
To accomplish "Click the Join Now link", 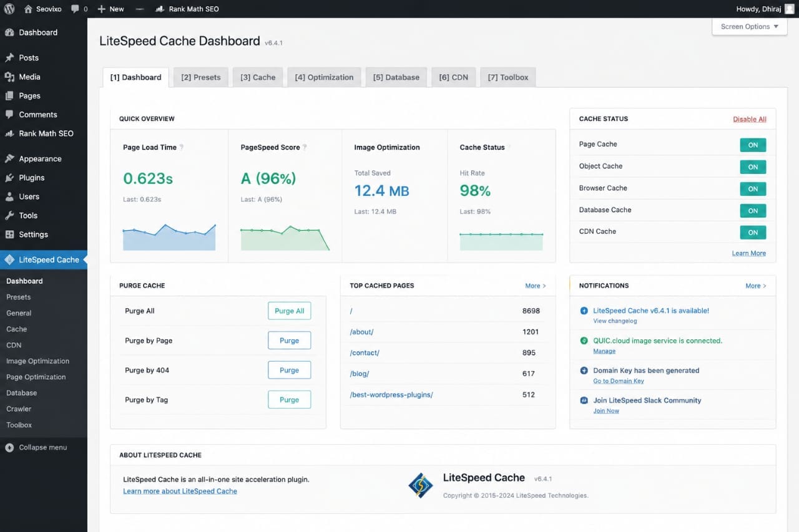I will 606,411.
